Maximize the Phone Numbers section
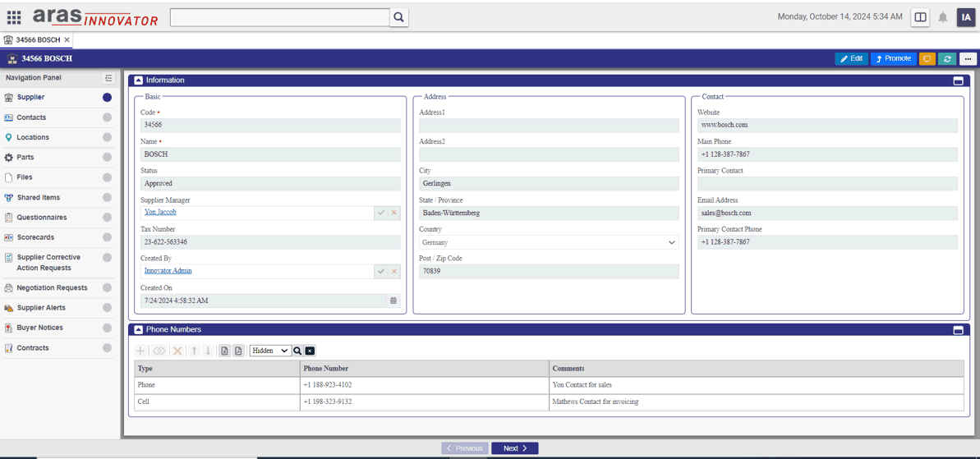The image size is (980, 459). click(x=958, y=330)
